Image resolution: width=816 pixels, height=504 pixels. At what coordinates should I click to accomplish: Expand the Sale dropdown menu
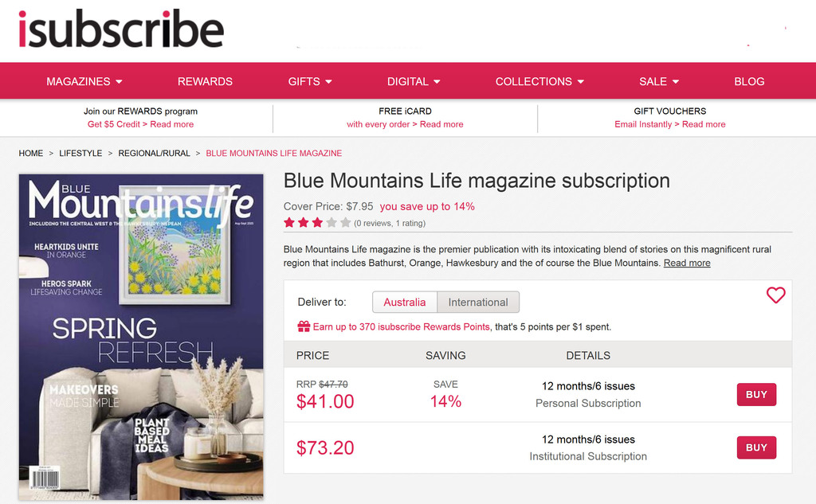[x=659, y=81]
